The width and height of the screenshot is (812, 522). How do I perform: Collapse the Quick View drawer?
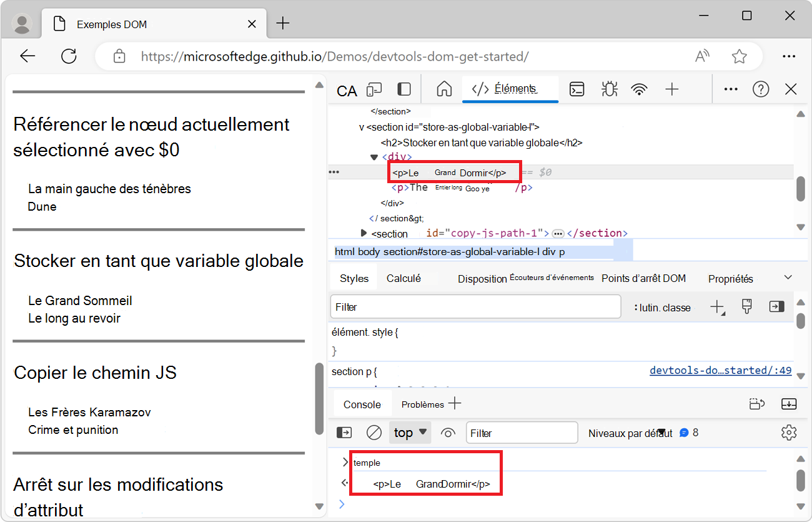click(789, 404)
